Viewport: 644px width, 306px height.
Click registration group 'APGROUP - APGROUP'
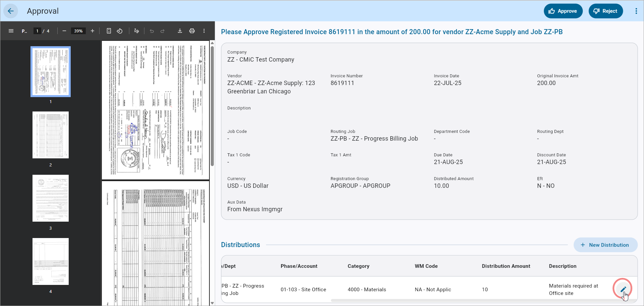(360, 186)
